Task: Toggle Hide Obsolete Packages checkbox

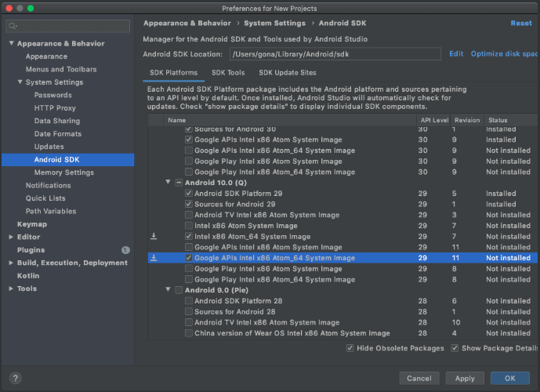Action: (x=350, y=348)
